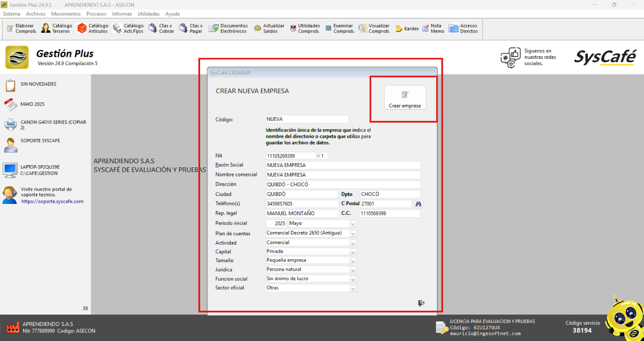This screenshot has width=644, height=341.
Task: Expand the Juridica dropdown
Action: (353, 270)
